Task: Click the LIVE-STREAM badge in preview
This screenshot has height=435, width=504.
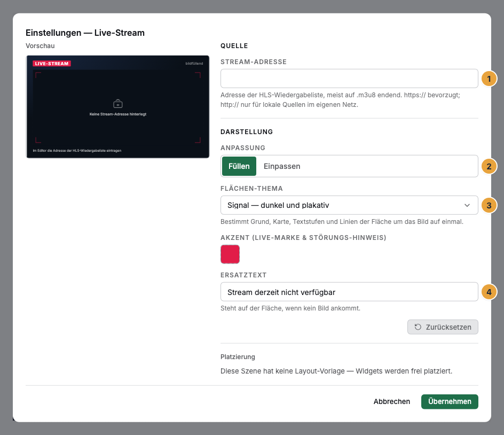Action: (x=52, y=64)
